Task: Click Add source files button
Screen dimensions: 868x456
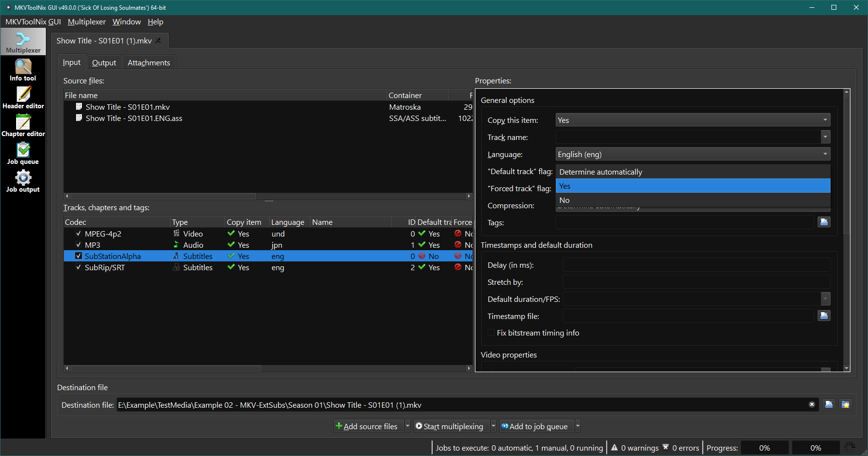Action: [369, 426]
